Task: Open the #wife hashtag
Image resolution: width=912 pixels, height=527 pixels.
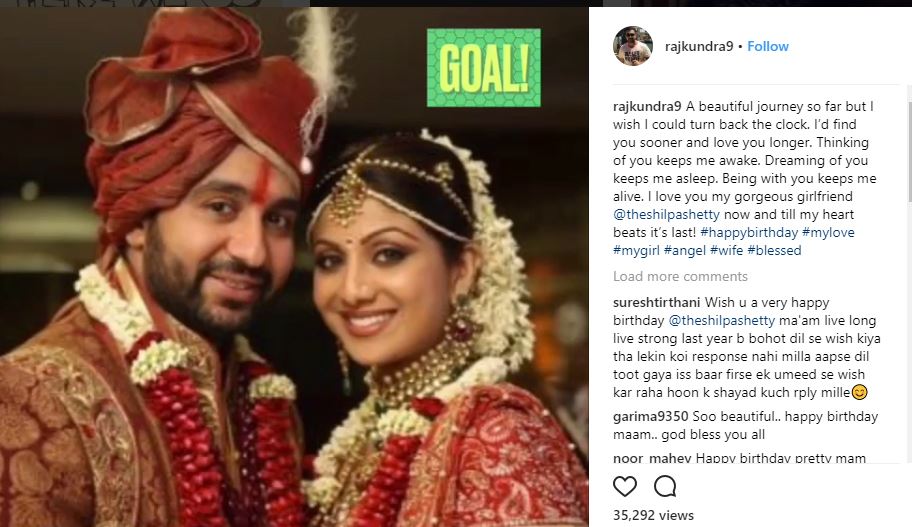Action: point(726,251)
